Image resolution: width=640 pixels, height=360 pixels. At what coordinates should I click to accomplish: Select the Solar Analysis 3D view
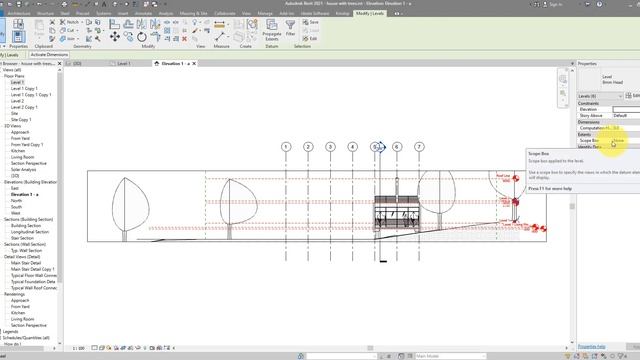[x=23, y=170]
